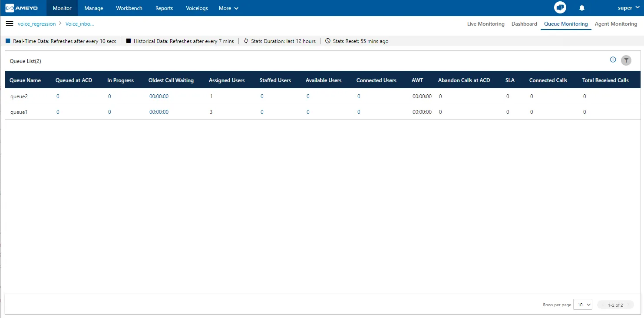Image resolution: width=644 pixels, height=318 pixels.
Task: Select the queue1 row name
Action: [19, 112]
